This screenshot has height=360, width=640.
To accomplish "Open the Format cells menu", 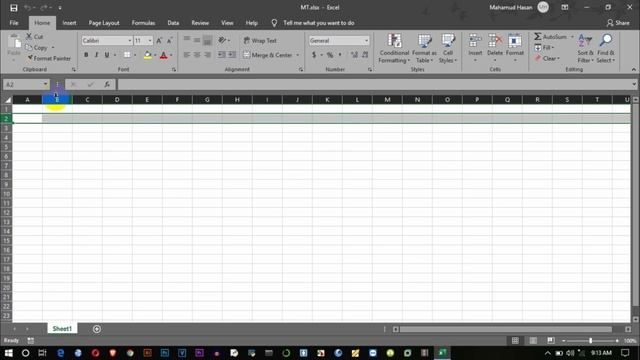I will coord(515,48).
